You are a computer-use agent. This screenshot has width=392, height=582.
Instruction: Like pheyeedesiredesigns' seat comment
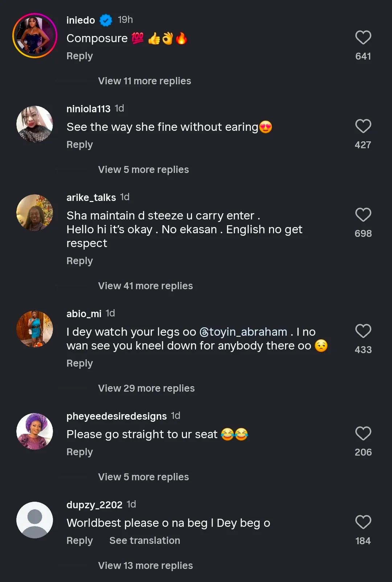pos(363,434)
